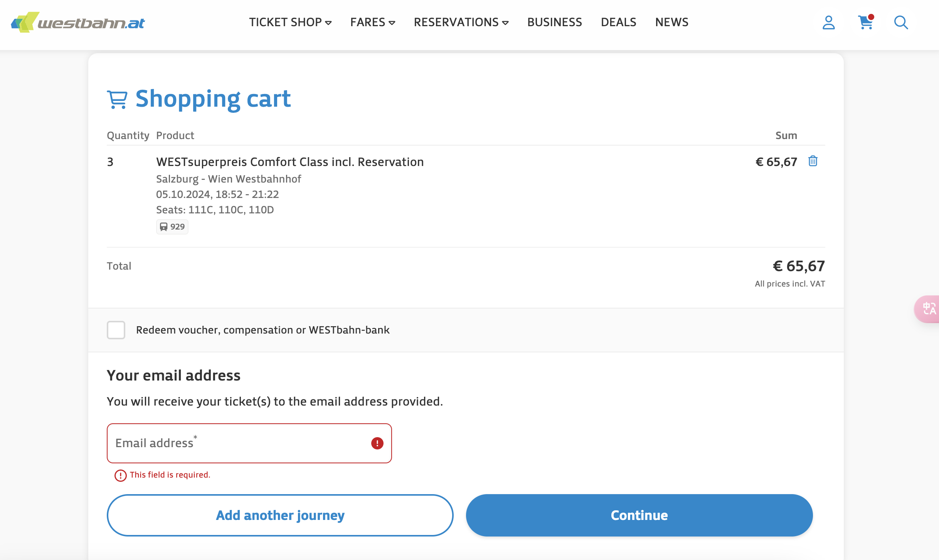
Task: Click the Shopping cart heading
Action: point(213,99)
